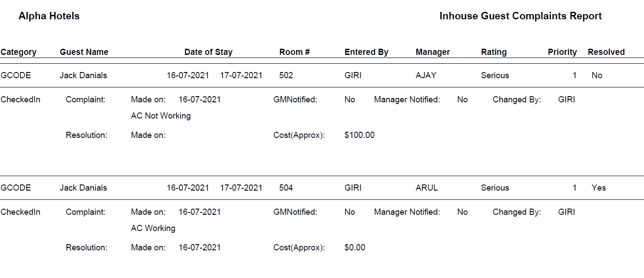This screenshot has height=278, width=644.
Task: Select the Yes resolved value
Action: (599, 188)
